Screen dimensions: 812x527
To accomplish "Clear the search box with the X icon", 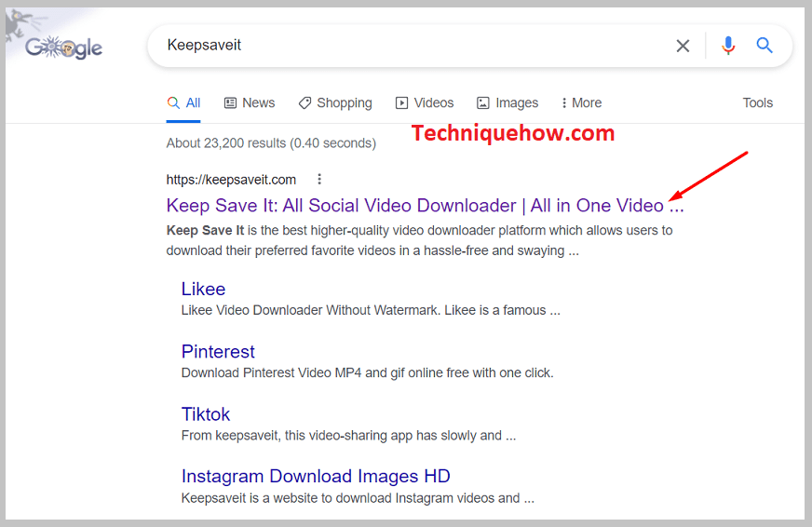I will [683, 46].
